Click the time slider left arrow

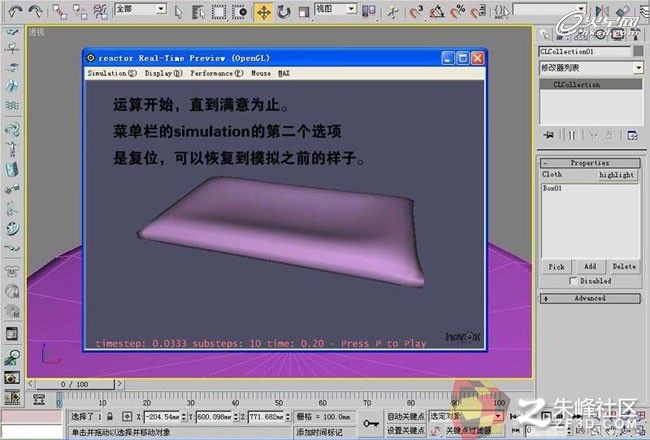click(31, 384)
